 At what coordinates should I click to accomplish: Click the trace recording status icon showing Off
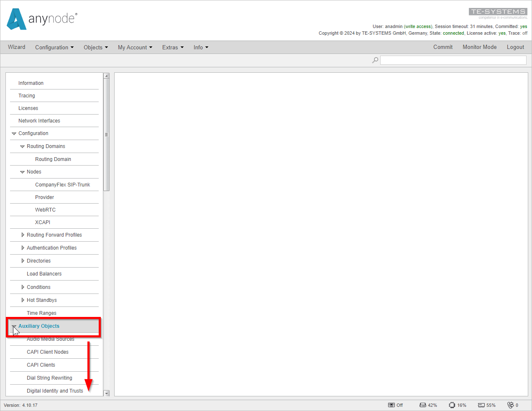pyautogui.click(x=392, y=405)
